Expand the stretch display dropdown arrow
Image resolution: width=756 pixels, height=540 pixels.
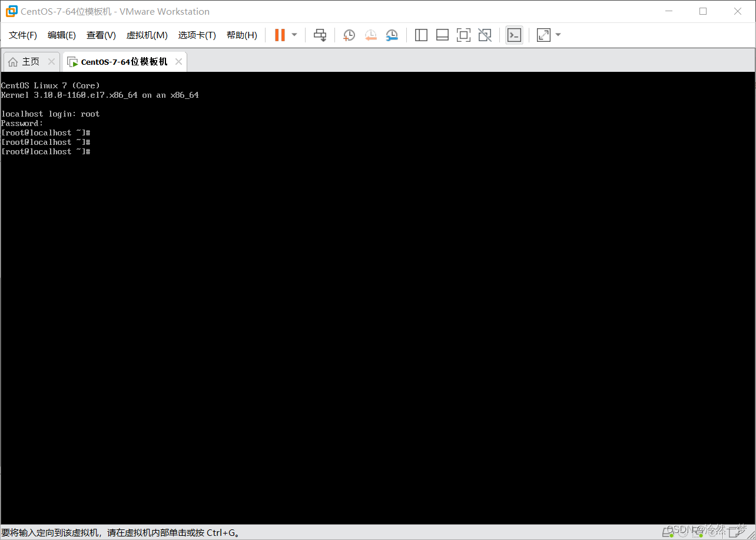pos(558,35)
